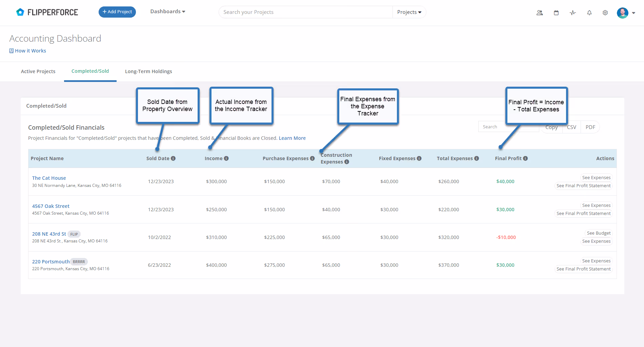Click the Search your Projects field

(x=306, y=12)
